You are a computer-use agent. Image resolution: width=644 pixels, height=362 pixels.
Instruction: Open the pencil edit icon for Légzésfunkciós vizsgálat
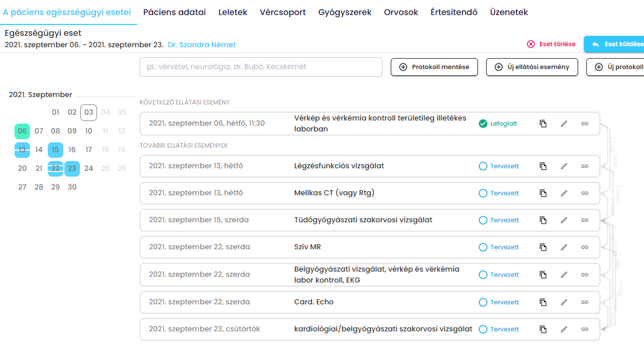(x=564, y=166)
